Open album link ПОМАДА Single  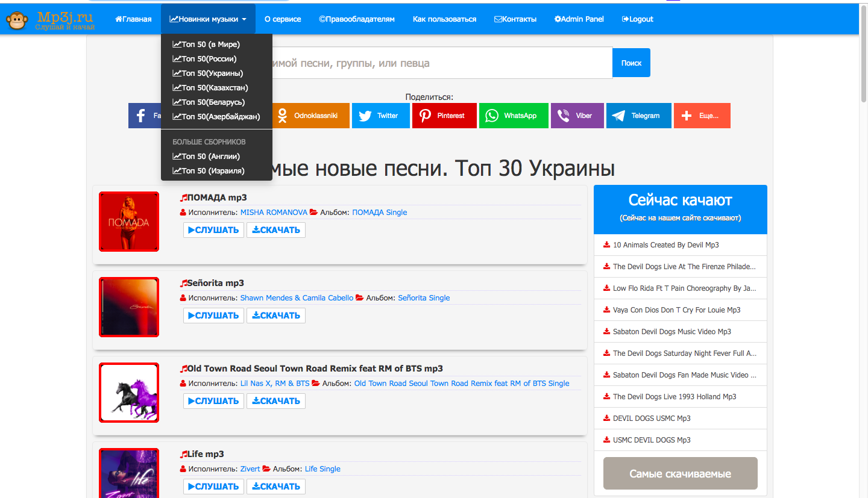point(380,213)
